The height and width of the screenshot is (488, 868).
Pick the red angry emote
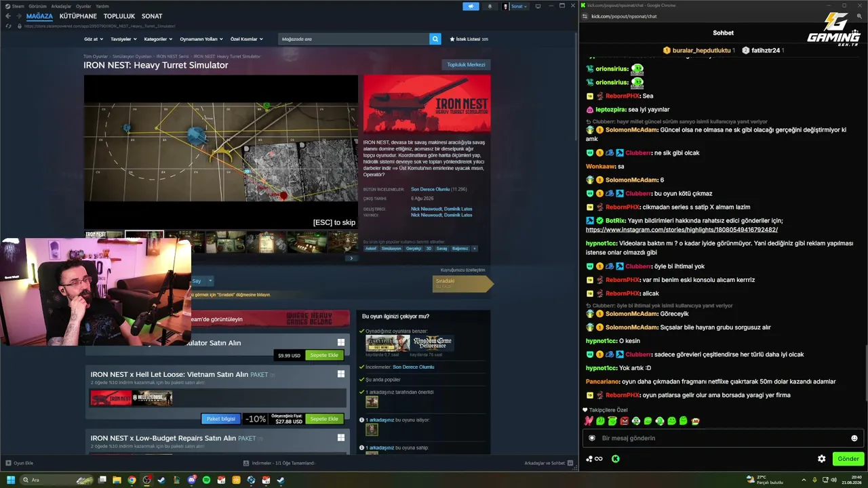(625, 421)
